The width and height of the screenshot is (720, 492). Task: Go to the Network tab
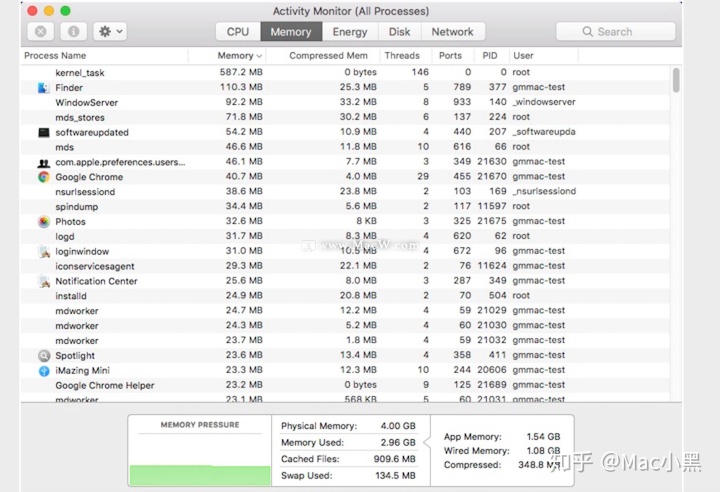452,32
